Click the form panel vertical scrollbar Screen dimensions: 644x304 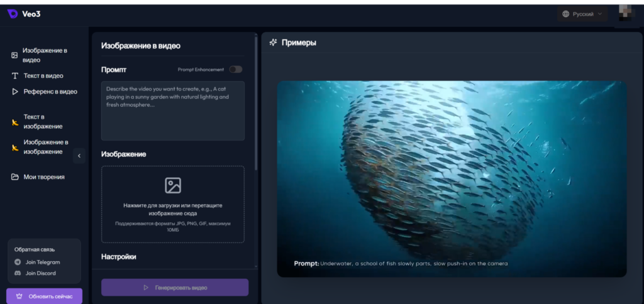(257, 102)
